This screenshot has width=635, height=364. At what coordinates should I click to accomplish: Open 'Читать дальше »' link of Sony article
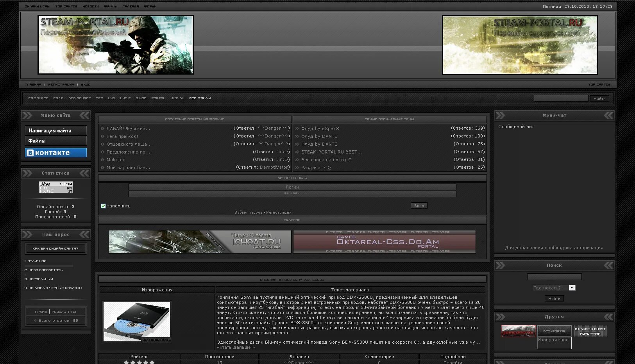coord(236,347)
